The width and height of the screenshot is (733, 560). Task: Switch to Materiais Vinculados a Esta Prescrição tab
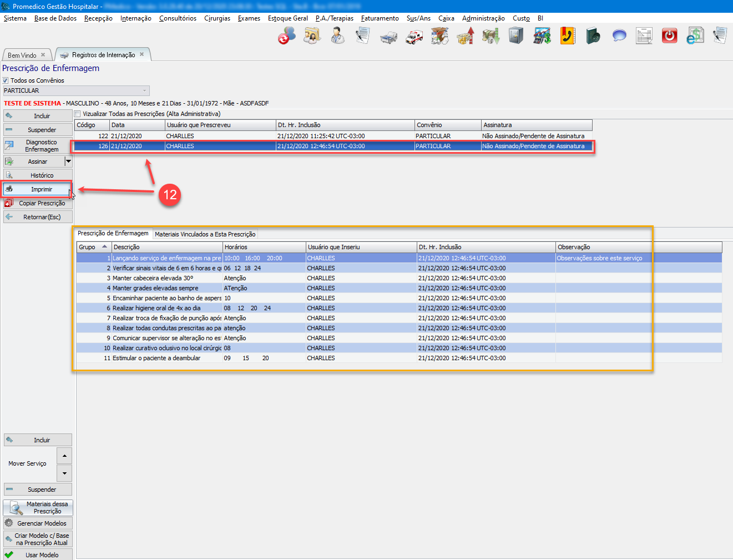pyautogui.click(x=205, y=234)
